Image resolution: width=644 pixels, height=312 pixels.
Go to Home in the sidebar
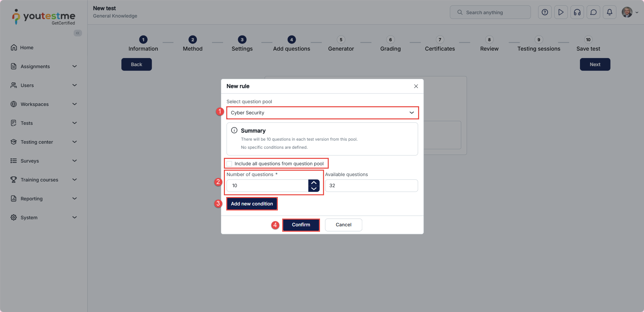[x=27, y=48]
